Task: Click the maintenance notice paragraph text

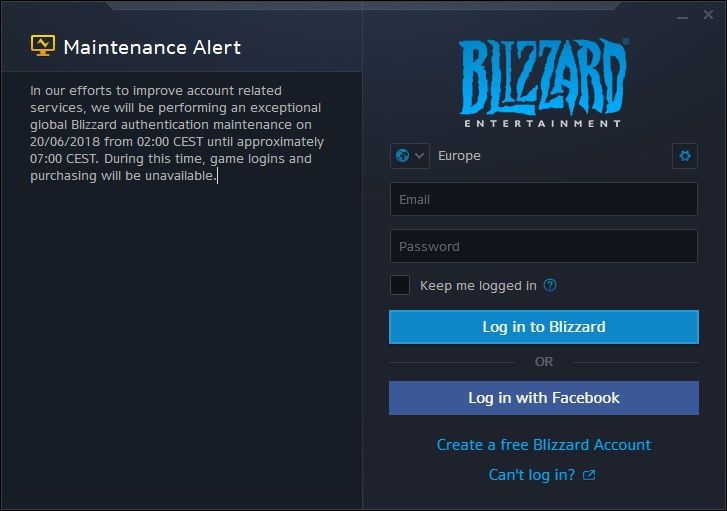Action: point(177,133)
